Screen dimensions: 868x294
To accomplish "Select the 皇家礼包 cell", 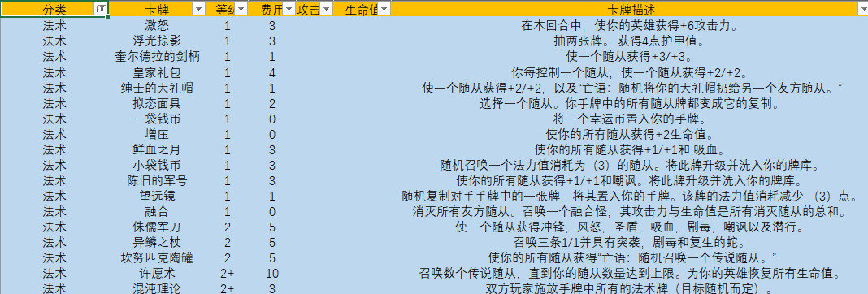I will click(158, 72).
